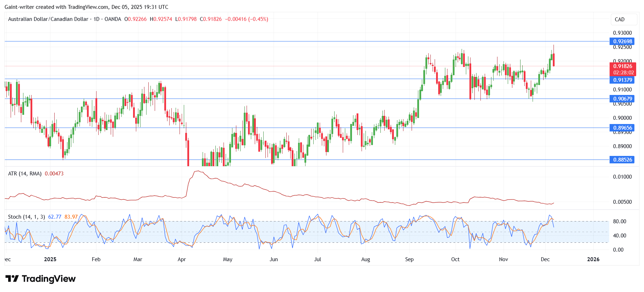Click the 0.00500 ATR scale tick
644x292 pixels.
[x=622, y=202]
